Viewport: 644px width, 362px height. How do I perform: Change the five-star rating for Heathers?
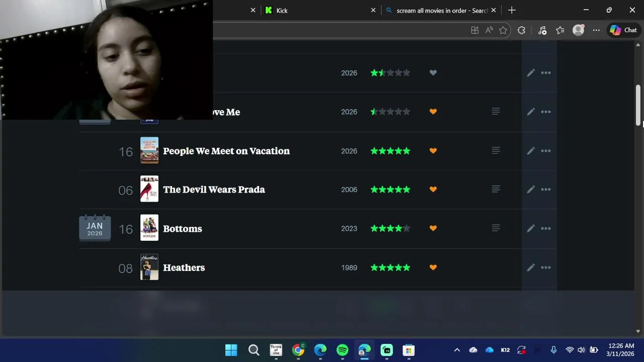[390, 267]
